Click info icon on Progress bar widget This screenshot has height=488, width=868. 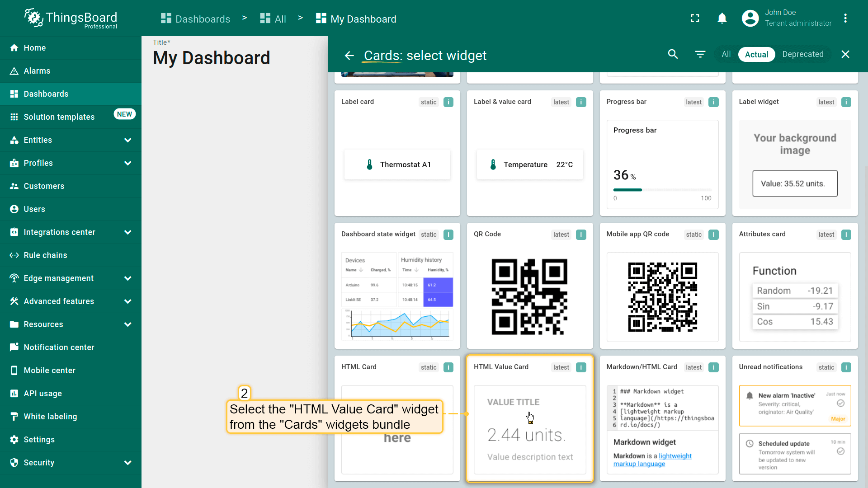713,102
